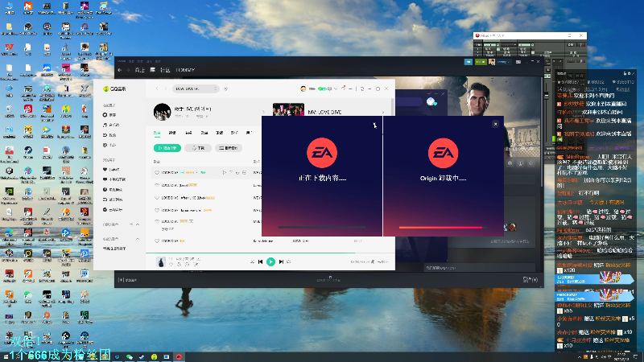644x362 pixels.
Task: Open the Recommend item in QQ Music sidebar
Action: pyautogui.click(x=109, y=115)
